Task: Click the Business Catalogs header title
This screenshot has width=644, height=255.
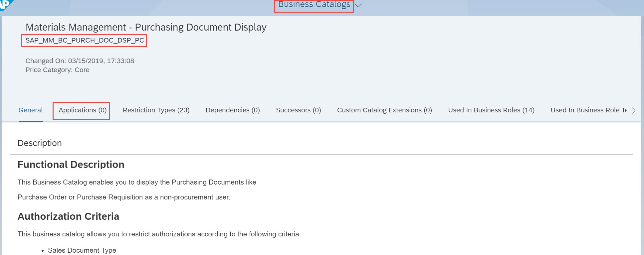Action: pyautogui.click(x=314, y=4)
